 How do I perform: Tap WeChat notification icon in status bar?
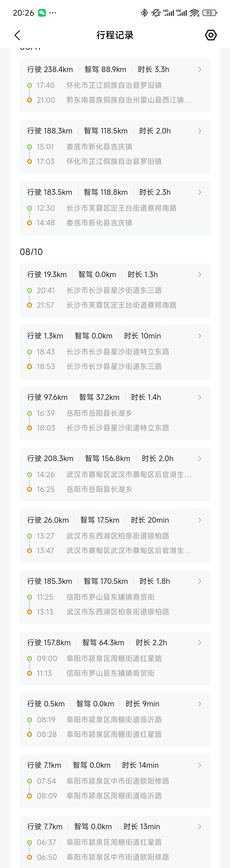click(42, 13)
